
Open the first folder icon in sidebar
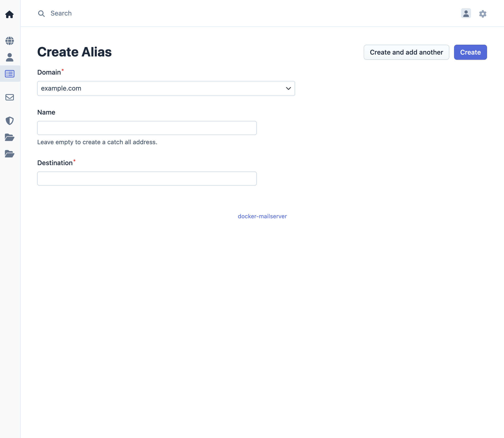pyautogui.click(x=10, y=138)
